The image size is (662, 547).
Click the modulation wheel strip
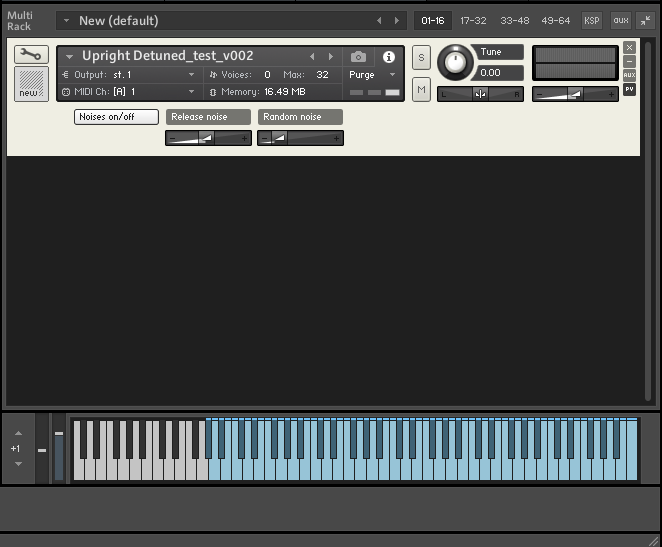pos(59,450)
